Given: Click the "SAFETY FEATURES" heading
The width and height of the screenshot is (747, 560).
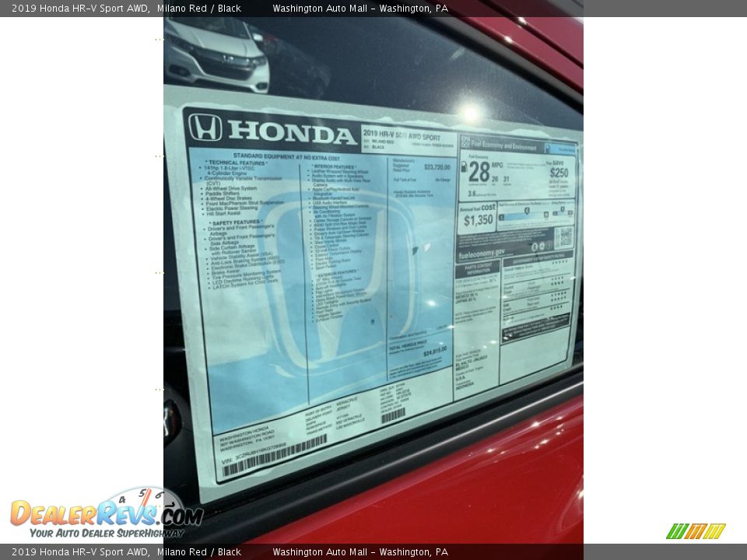Looking at the screenshot, I should (237, 222).
